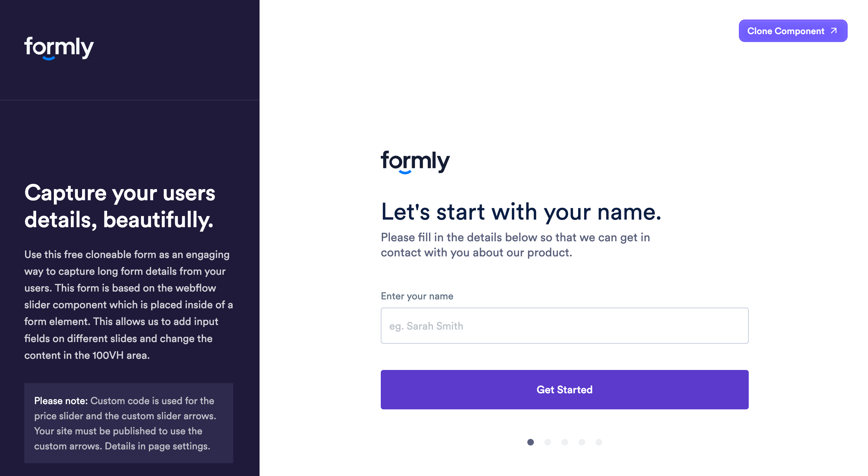Screen dimensions: 868x476
Task: Click the third slider dot indicator
Action: point(565,442)
